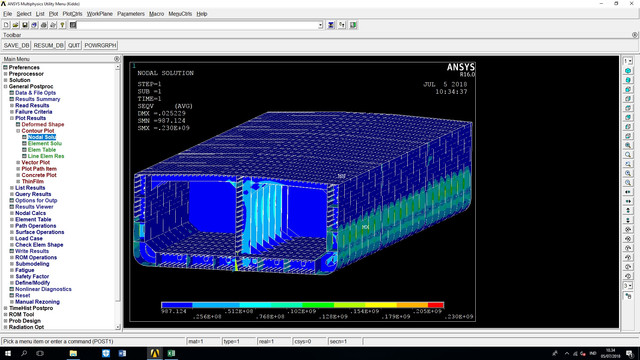Open the Results Summary item
Viewport: 640px width, 360px height.
38,99
